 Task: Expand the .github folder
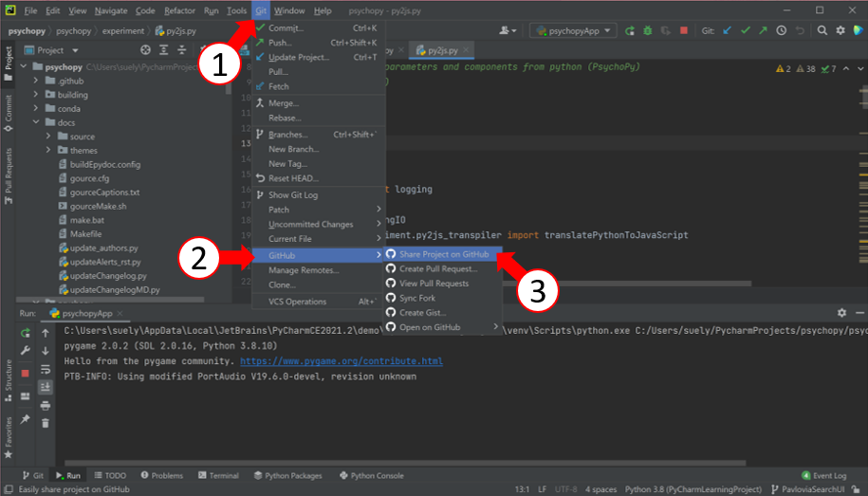(36, 81)
